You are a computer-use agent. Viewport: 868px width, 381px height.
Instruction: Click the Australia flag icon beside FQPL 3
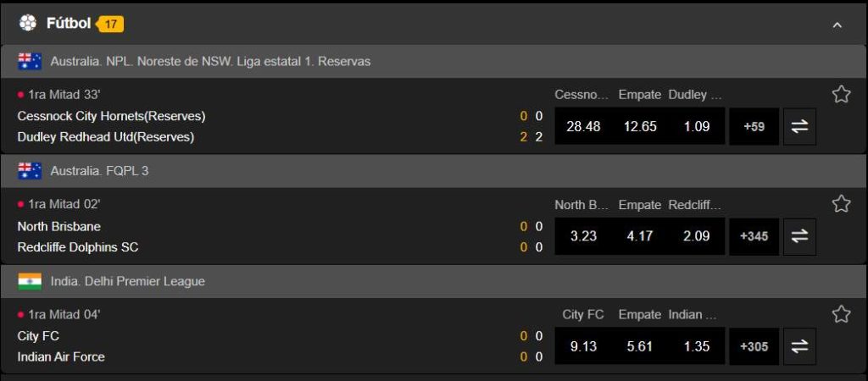[x=30, y=171]
